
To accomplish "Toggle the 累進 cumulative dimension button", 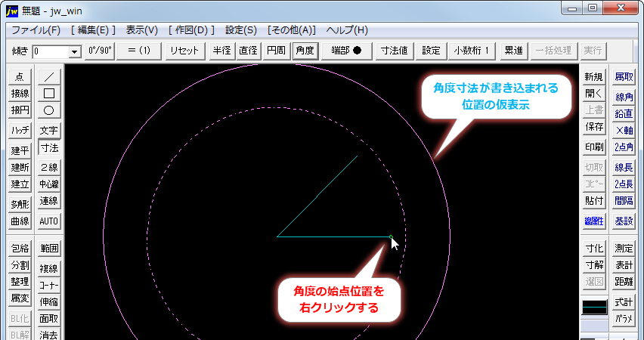I will pos(514,51).
